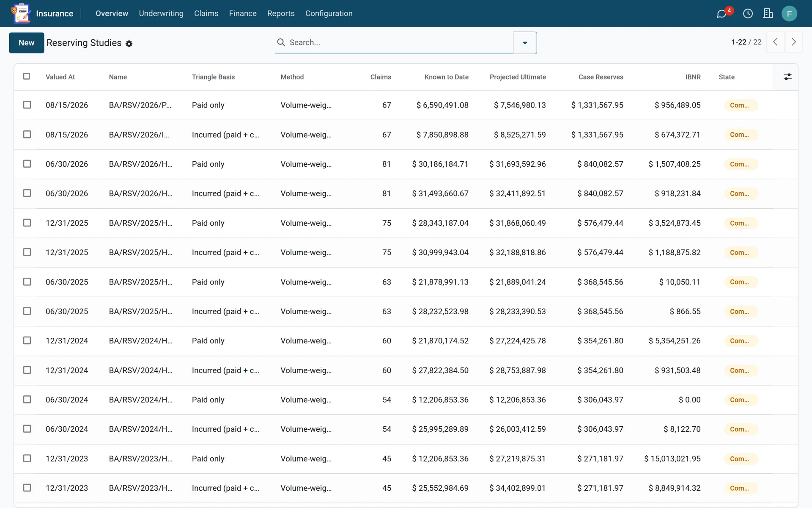
Task: Sort by Projected Ultimate column header
Action: [x=518, y=77]
